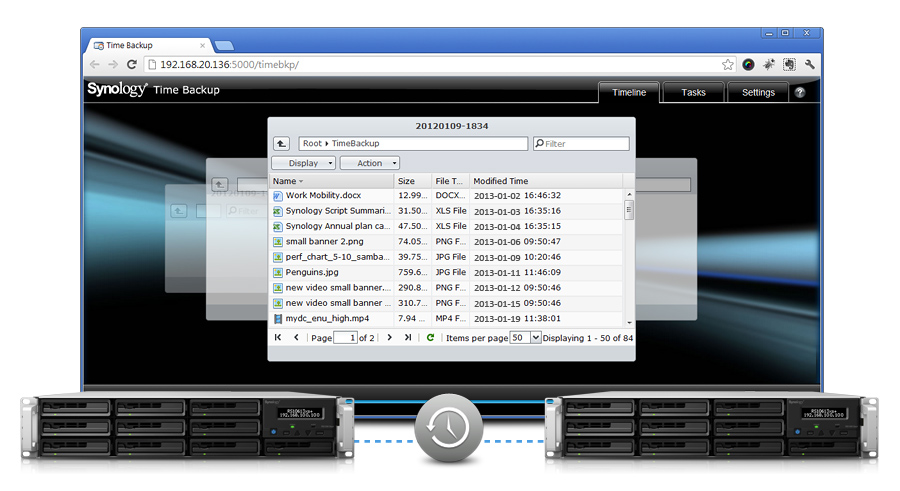Bookmark this page with the star icon
Screen dimensions: 900x491
(x=728, y=64)
